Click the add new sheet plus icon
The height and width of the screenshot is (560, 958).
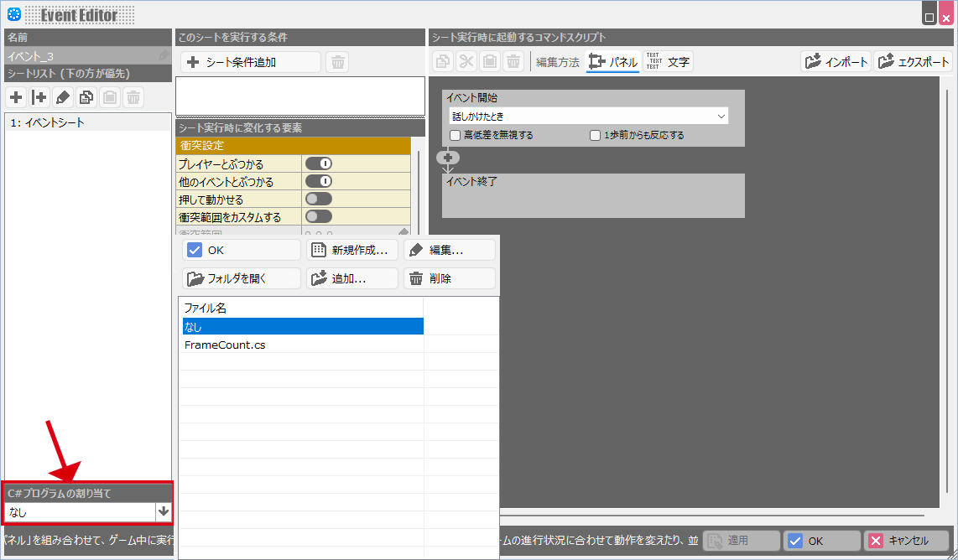tap(16, 97)
